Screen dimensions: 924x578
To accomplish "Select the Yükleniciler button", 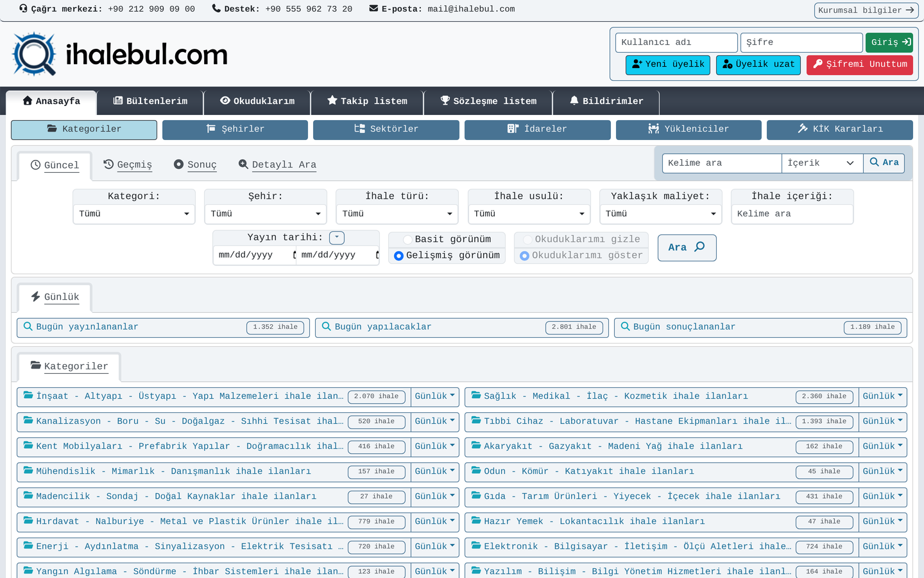I will (689, 130).
